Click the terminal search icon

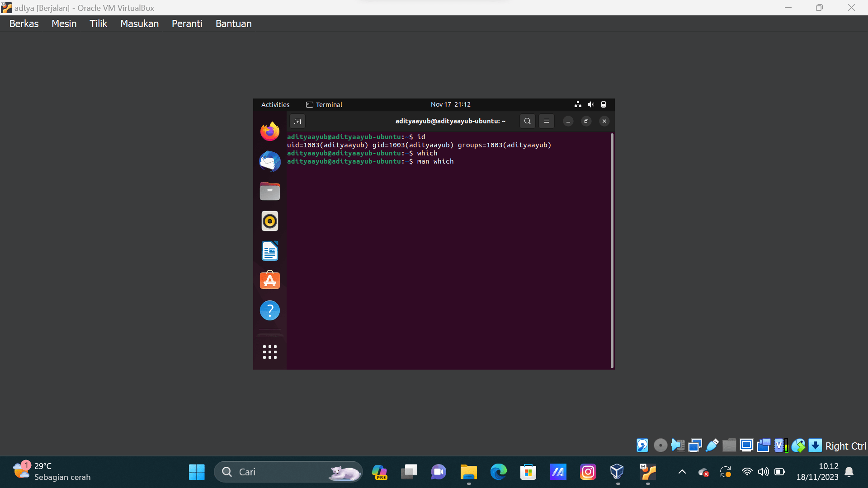click(x=527, y=121)
